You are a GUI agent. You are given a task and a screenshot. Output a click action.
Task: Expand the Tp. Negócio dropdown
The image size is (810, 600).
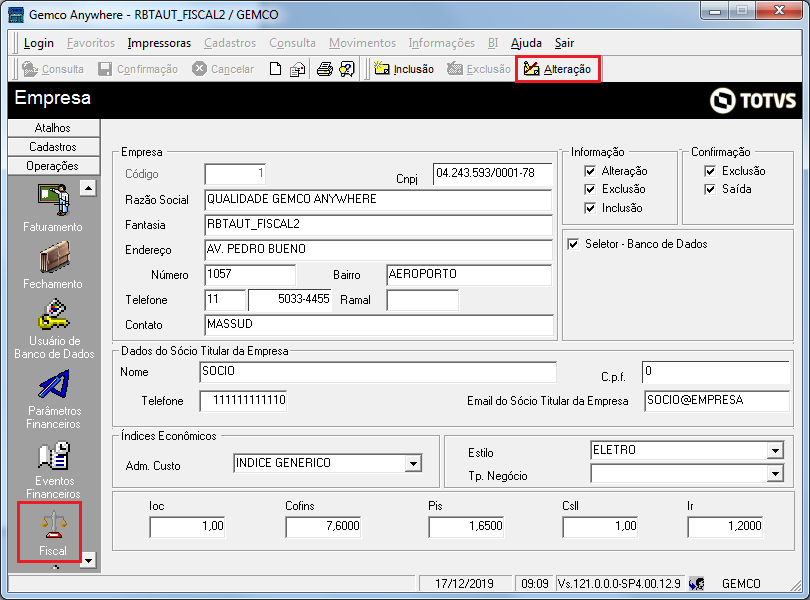click(x=775, y=473)
